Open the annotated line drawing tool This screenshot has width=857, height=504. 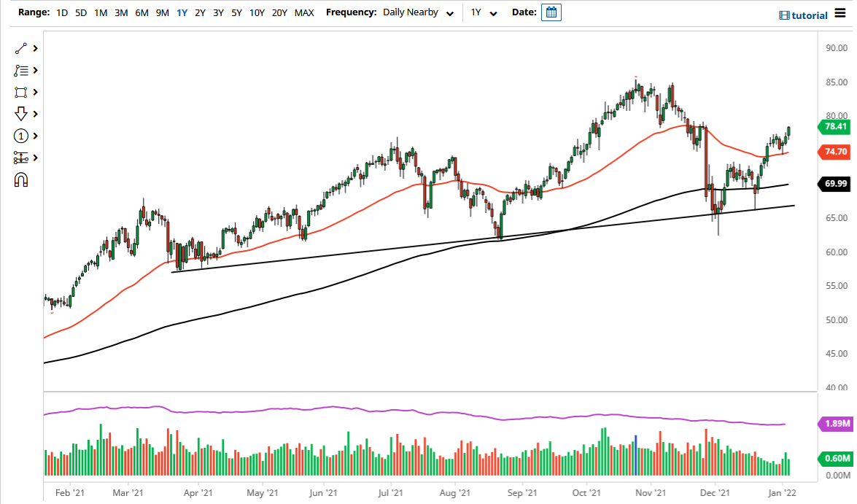(x=20, y=70)
